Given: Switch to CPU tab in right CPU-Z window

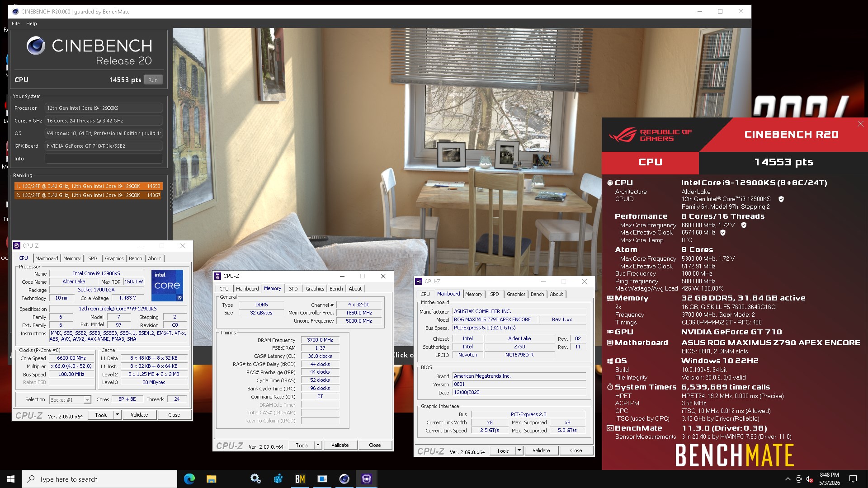Looking at the screenshot, I should point(425,294).
